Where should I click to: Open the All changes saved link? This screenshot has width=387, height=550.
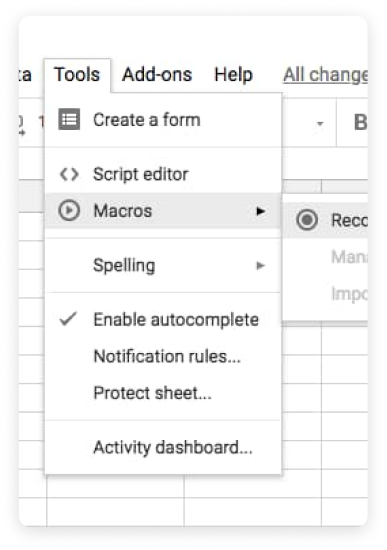pos(326,75)
